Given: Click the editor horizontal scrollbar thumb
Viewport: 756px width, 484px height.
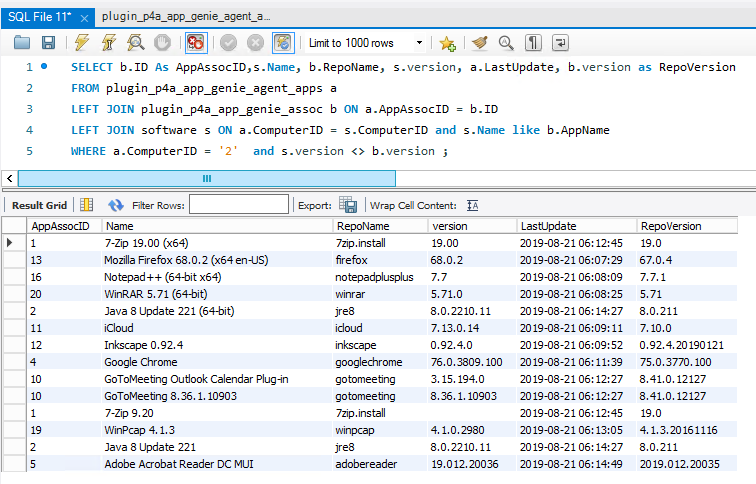Looking at the screenshot, I should coord(207,178).
